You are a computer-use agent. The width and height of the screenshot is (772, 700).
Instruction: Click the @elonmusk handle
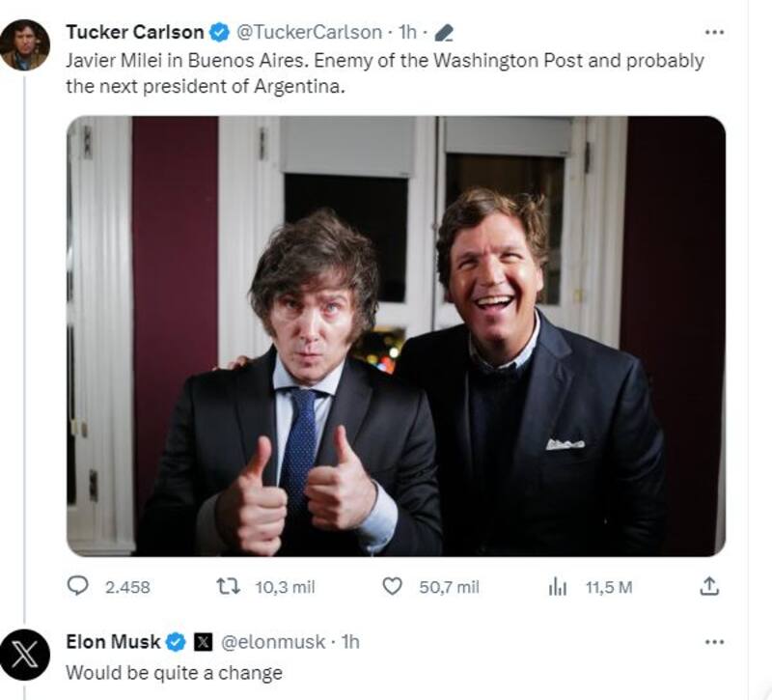(273, 641)
